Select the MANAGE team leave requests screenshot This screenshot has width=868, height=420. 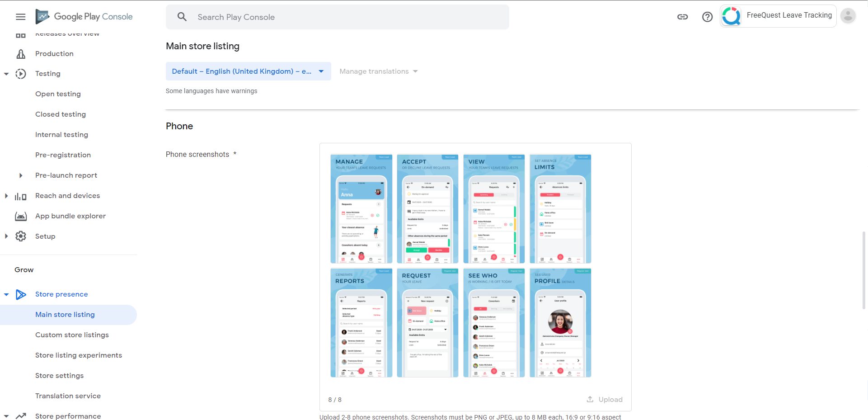click(x=361, y=208)
